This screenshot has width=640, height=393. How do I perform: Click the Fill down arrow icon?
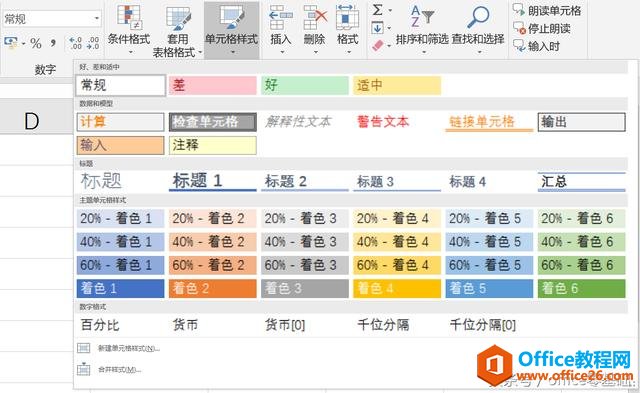378,28
